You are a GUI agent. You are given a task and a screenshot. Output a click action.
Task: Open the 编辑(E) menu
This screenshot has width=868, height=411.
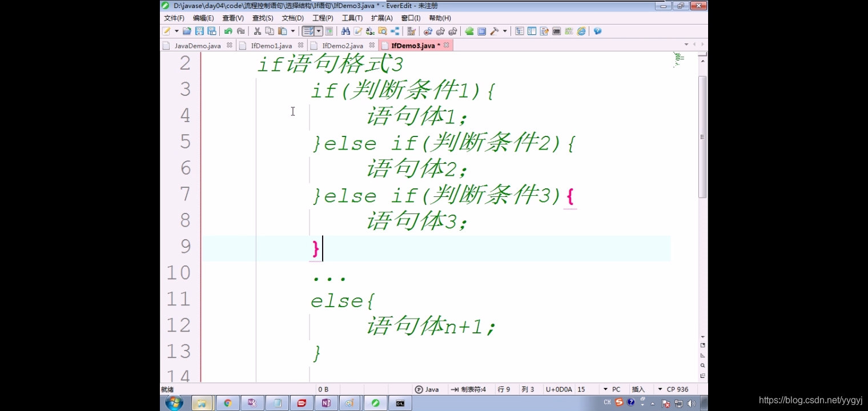(x=203, y=18)
